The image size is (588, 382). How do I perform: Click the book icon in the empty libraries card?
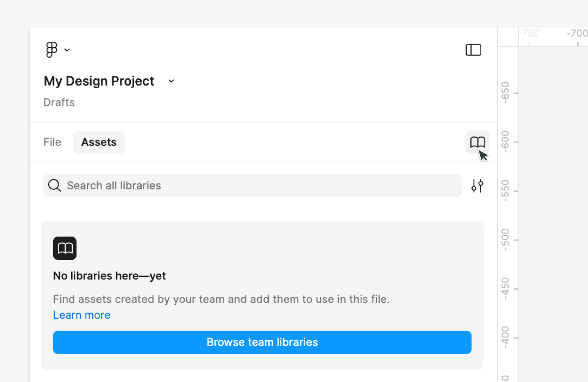tap(64, 248)
